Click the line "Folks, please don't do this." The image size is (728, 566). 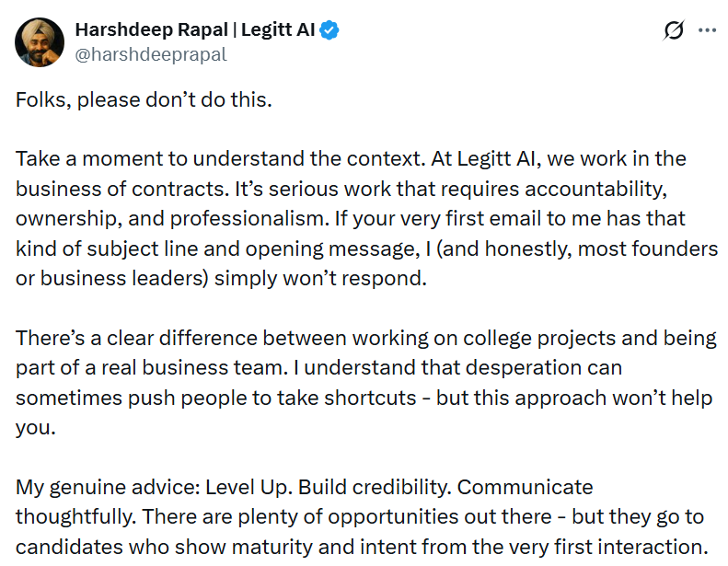(144, 99)
